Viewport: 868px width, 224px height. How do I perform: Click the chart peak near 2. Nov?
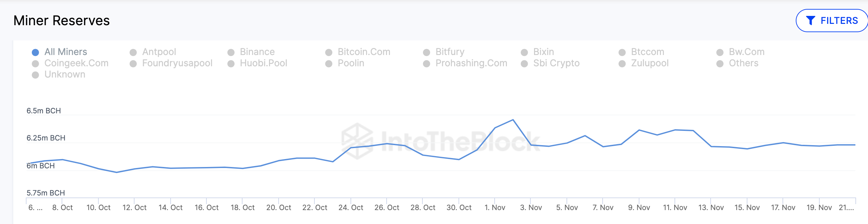(x=513, y=120)
